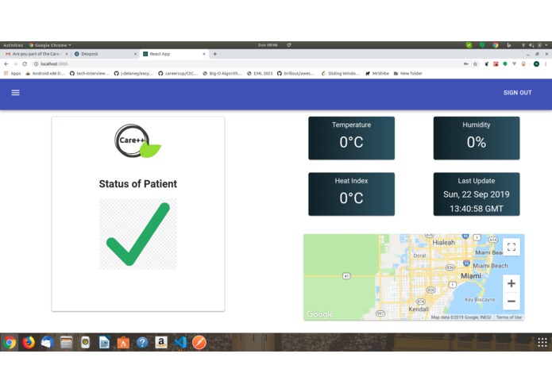552x392 pixels.
Task: Open Thunderbird mail from the dock
Action: 47,342
